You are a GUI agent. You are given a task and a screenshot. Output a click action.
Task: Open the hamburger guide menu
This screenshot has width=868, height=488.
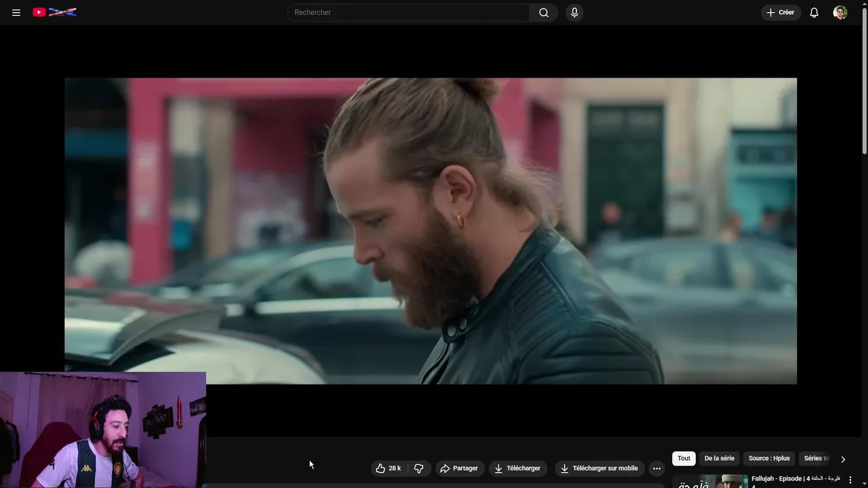16,12
